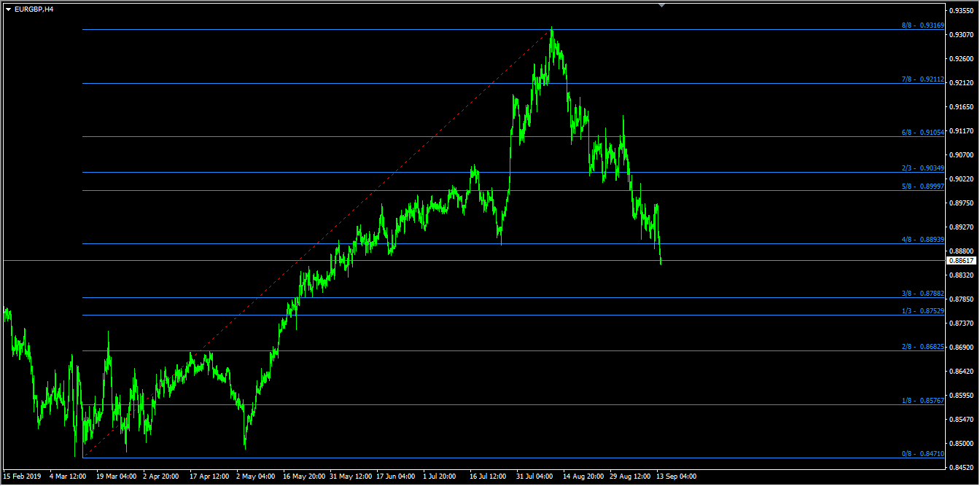Viewport: 980px width, 486px height.
Task: Click 19 Mar 04:00 on the time axis
Action: click(x=117, y=477)
